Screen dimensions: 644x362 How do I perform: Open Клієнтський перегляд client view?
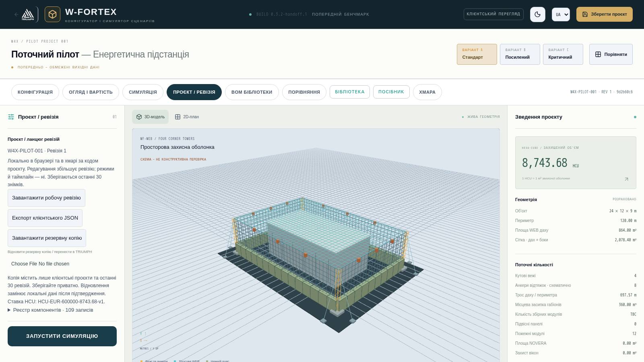tap(493, 14)
